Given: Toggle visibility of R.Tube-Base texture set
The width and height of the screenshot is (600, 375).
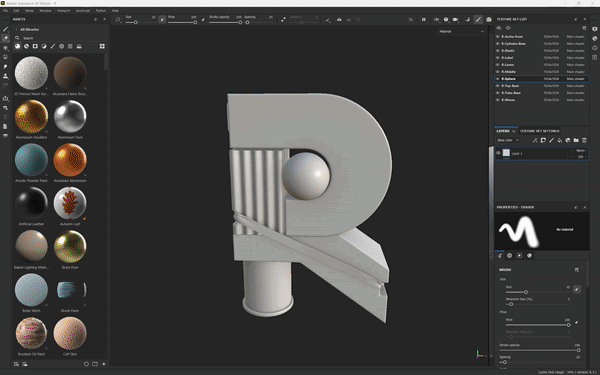Looking at the screenshot, I should tap(498, 93).
